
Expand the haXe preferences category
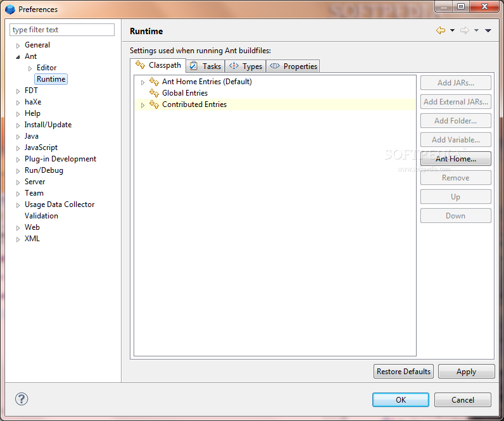pos(18,103)
